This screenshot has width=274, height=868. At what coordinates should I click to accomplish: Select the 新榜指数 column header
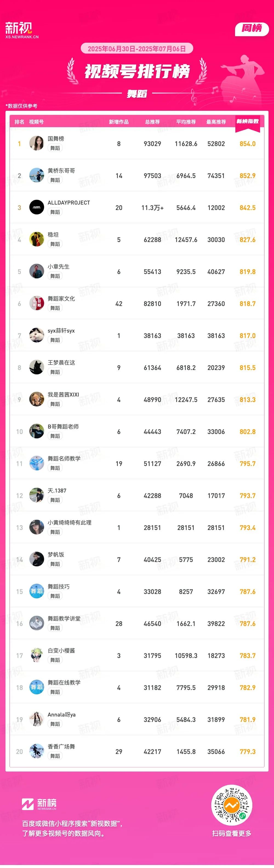[247, 121]
